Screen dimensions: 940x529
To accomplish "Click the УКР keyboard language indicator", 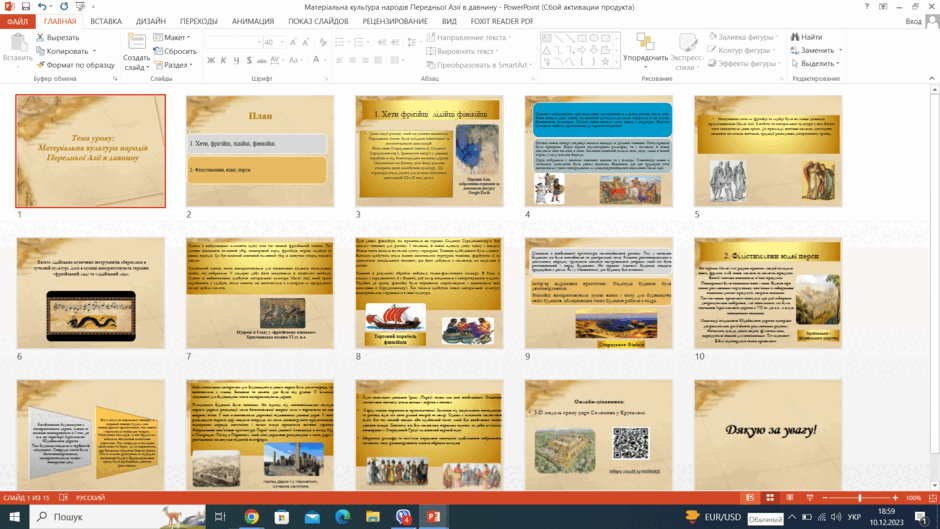I will [x=854, y=517].
